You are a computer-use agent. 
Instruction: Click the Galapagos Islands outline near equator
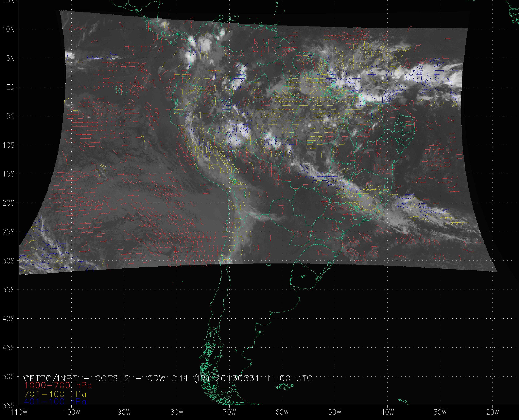point(118,90)
